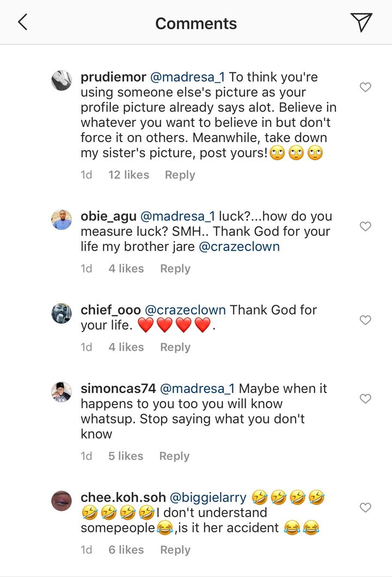
Task: Tap the heart beside chee.koh.soh's comment
Action: pyautogui.click(x=366, y=508)
